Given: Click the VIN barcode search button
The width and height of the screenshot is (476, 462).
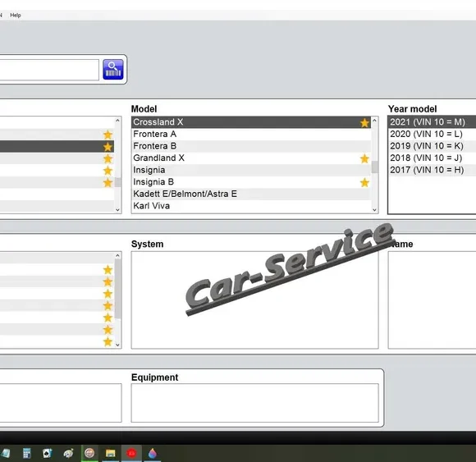Looking at the screenshot, I should [x=113, y=70].
